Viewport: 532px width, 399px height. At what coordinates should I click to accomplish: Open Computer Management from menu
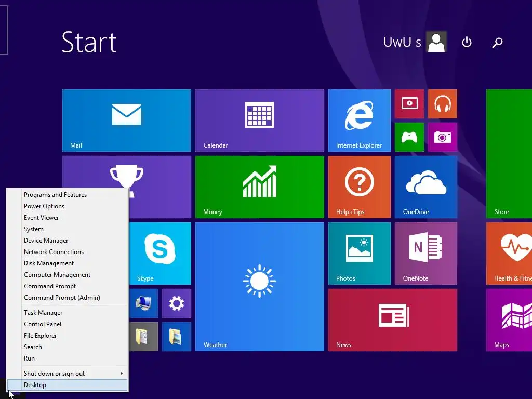tap(67, 275)
